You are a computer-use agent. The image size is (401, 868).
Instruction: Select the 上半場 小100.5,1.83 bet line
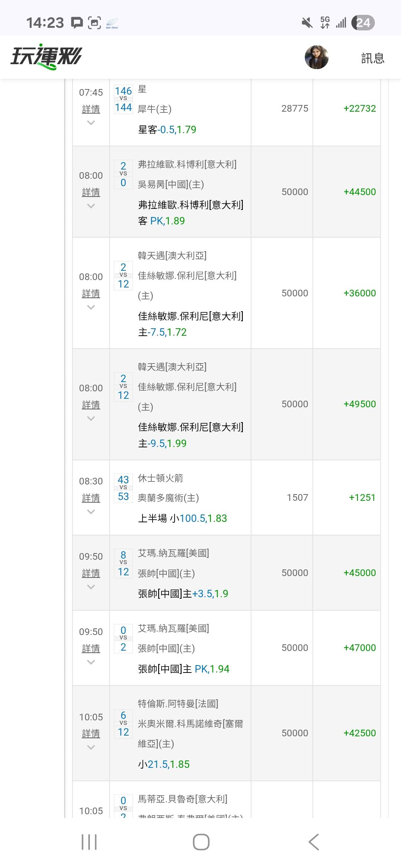click(x=182, y=518)
